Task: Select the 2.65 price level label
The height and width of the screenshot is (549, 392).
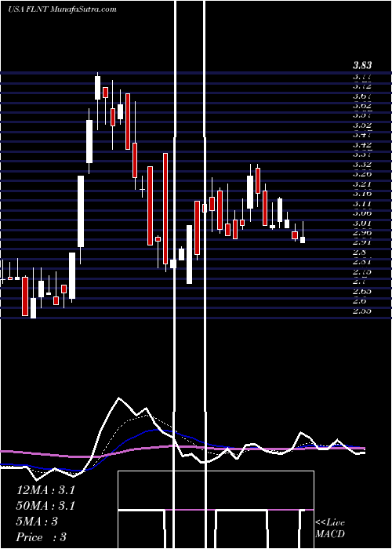Action: pos(362,291)
